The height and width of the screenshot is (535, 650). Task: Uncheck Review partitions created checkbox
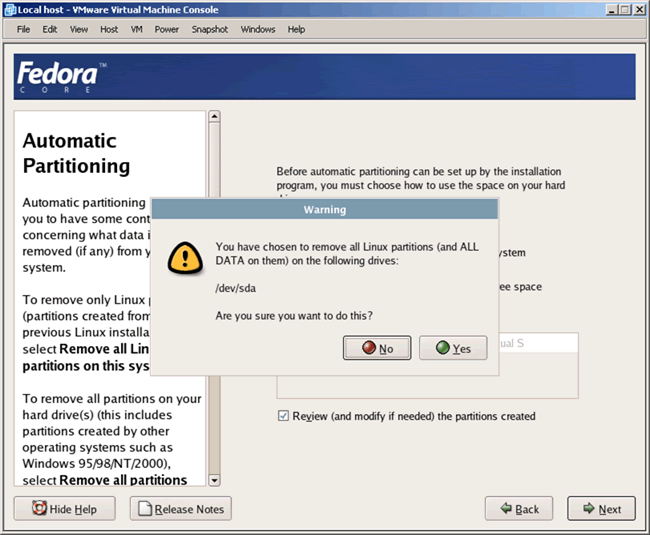tap(284, 416)
